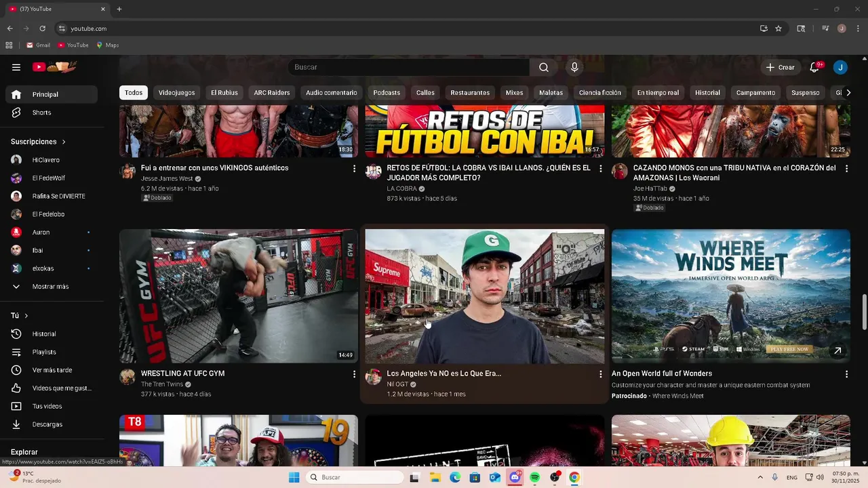This screenshot has height=488, width=868.
Task: Bookmark this page with star icon
Action: click(778, 28)
